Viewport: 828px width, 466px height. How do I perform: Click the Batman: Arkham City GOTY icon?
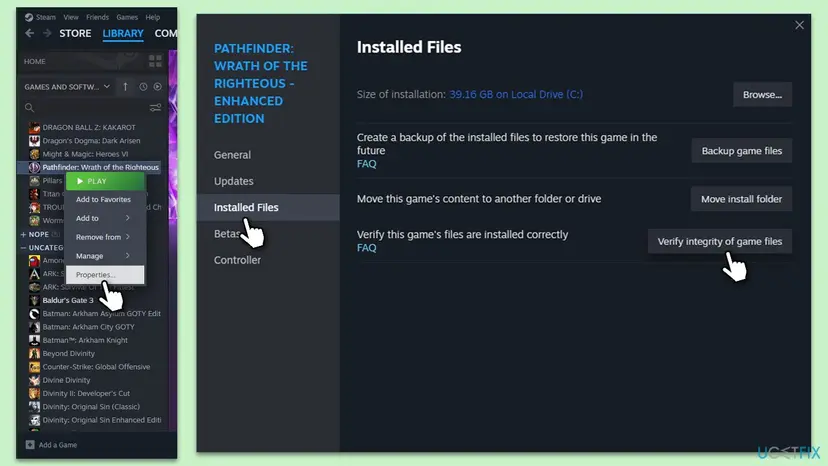(x=34, y=327)
